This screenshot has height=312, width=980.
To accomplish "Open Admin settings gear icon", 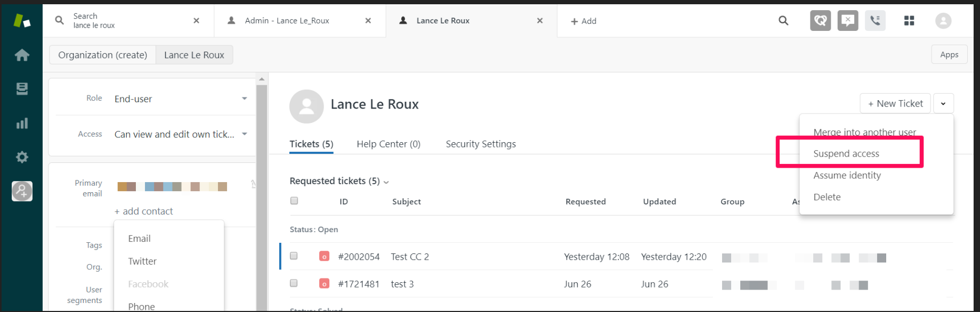I will tap(22, 157).
